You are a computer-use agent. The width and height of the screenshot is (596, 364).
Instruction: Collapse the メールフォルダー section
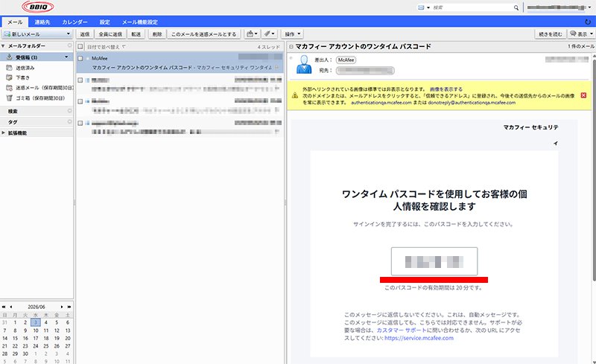pyautogui.click(x=3, y=46)
